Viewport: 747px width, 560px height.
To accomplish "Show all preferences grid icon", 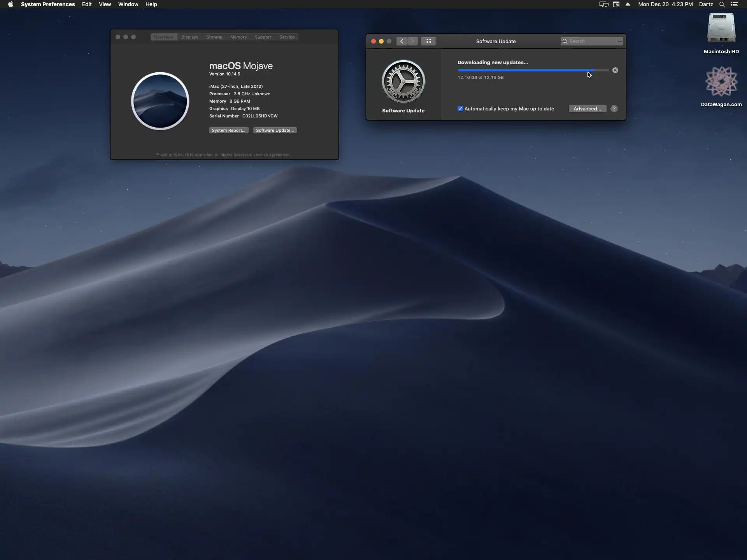I will tap(428, 41).
